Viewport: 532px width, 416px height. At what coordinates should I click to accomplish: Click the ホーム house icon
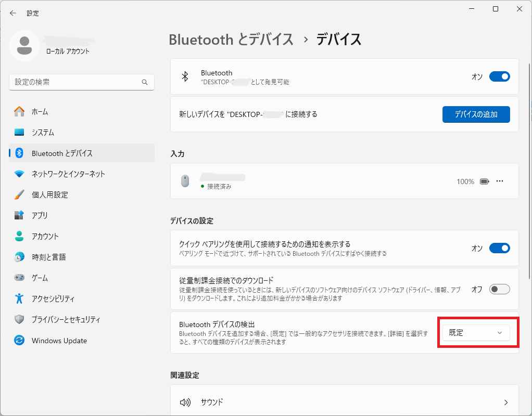tap(19, 112)
